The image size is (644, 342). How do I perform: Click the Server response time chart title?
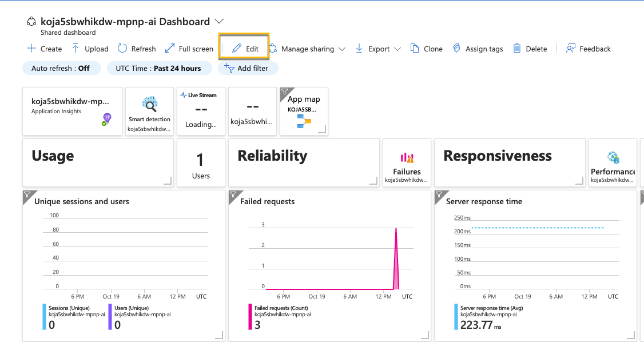484,201
